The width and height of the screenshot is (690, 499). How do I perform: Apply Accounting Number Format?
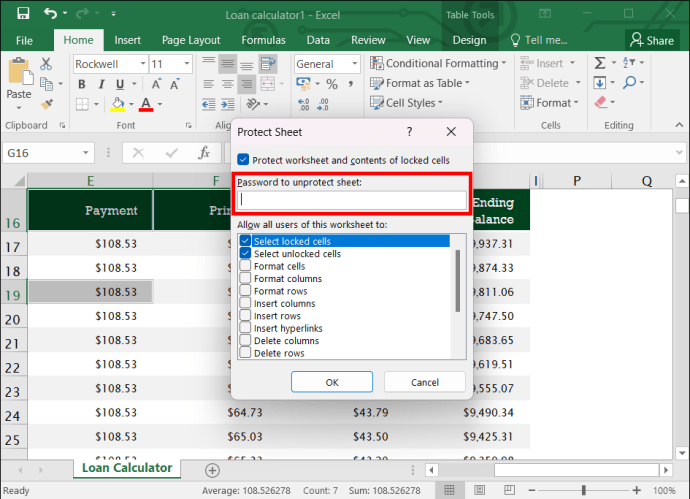coord(303,84)
